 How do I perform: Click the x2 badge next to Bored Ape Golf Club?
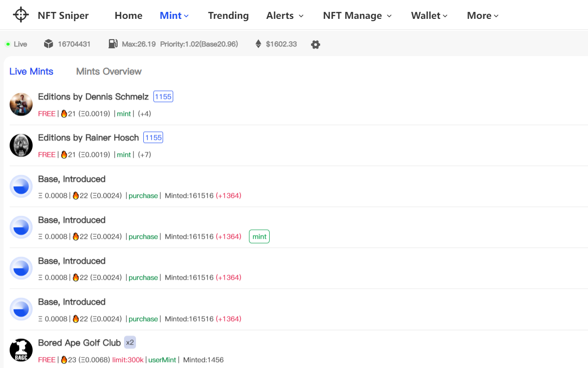click(130, 342)
